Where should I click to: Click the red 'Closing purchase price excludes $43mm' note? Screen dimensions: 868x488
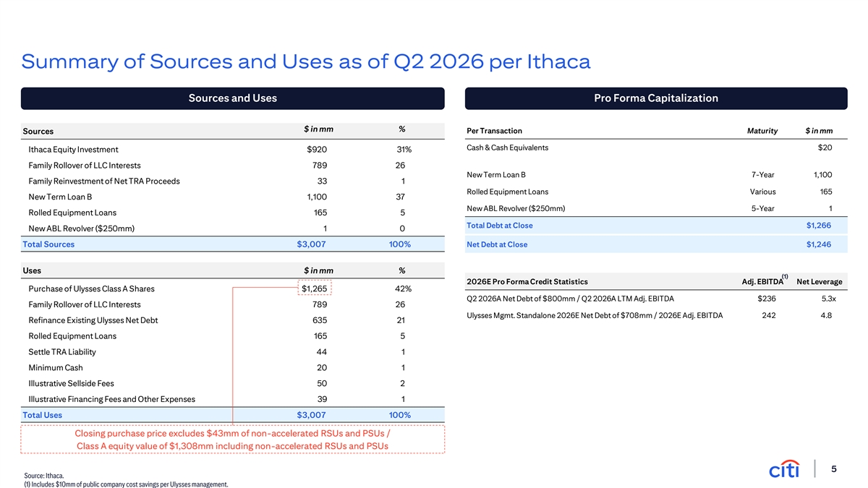click(232, 433)
